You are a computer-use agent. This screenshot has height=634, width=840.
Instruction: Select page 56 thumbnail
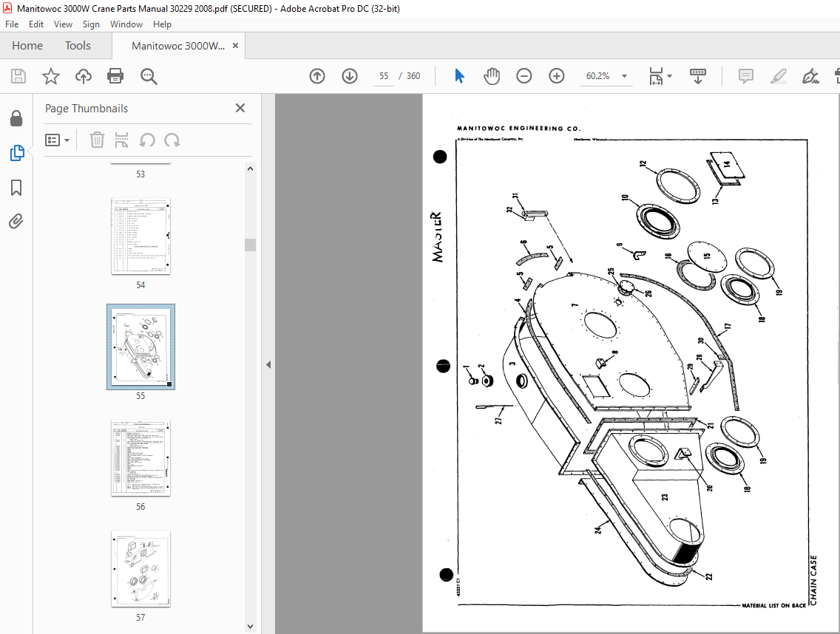pos(140,458)
